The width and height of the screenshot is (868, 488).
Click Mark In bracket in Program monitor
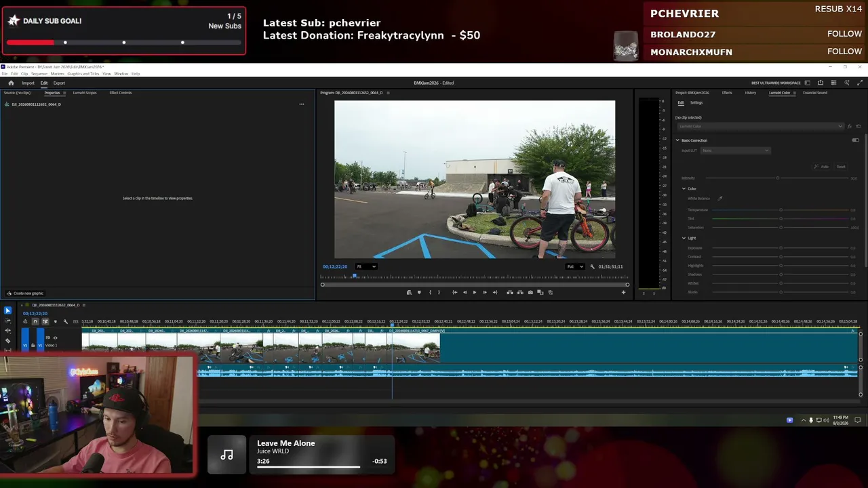430,292
